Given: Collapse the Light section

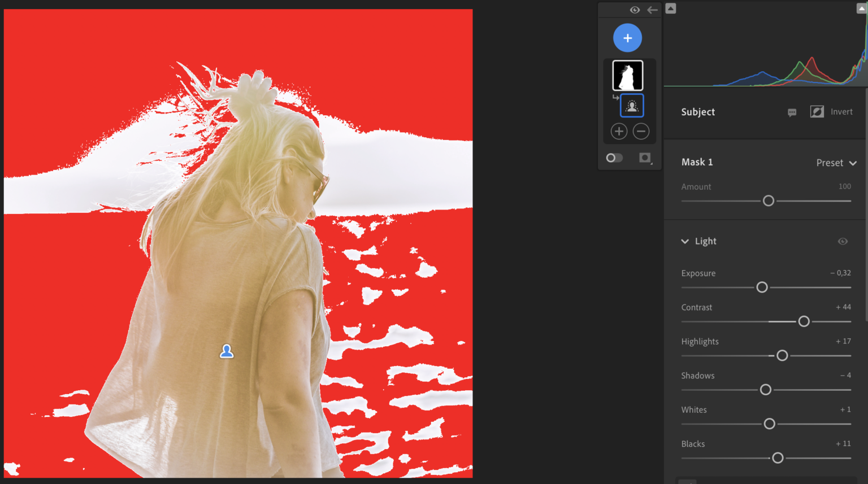Looking at the screenshot, I should (685, 241).
